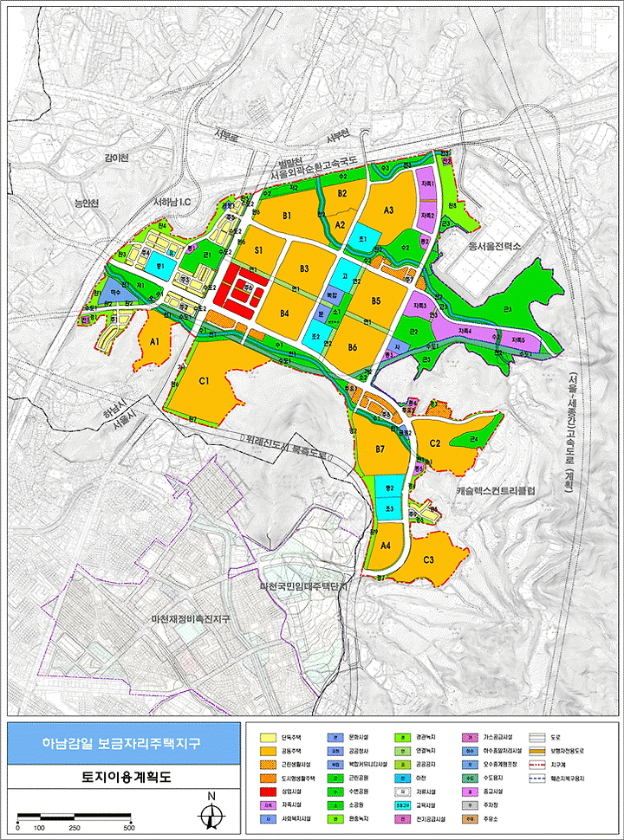Click the 주유소 legend swatch
The height and width of the screenshot is (840, 624).
(x=469, y=819)
